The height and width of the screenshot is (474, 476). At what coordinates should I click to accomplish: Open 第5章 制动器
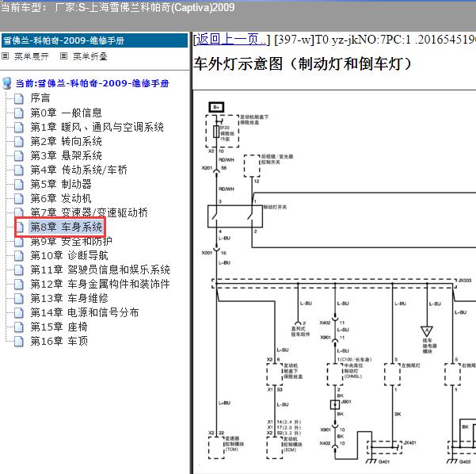[61, 184]
